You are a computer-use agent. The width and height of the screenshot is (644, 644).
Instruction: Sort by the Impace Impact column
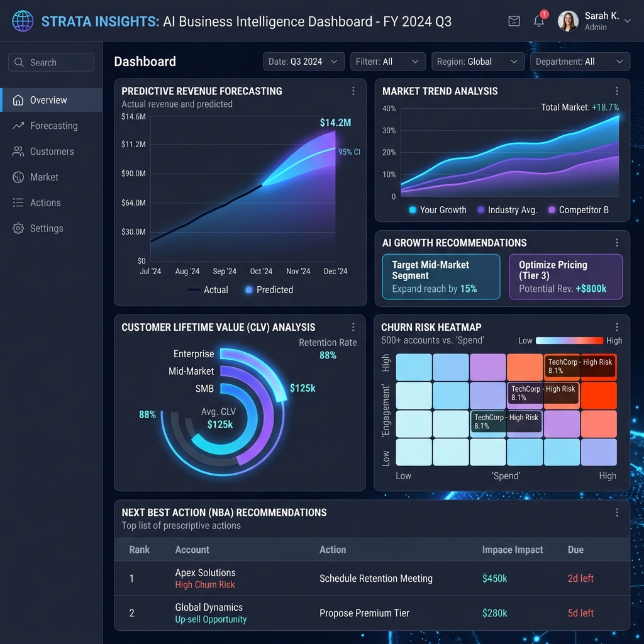(x=512, y=550)
